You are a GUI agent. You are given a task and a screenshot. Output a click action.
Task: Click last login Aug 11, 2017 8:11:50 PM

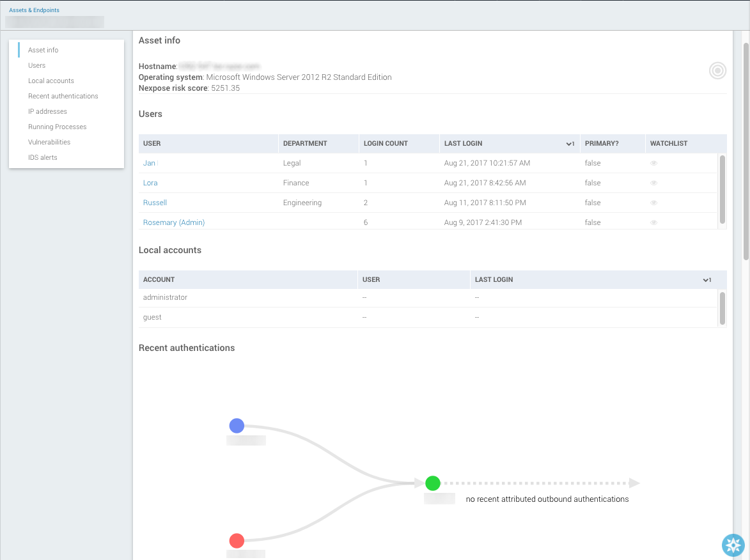(x=485, y=203)
